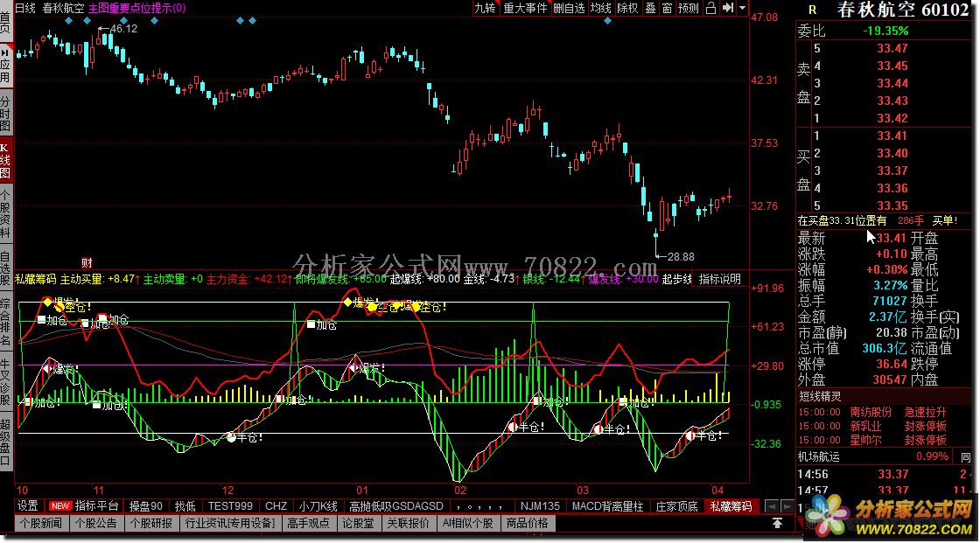Open the 指标平台 indicator platform

point(84,506)
